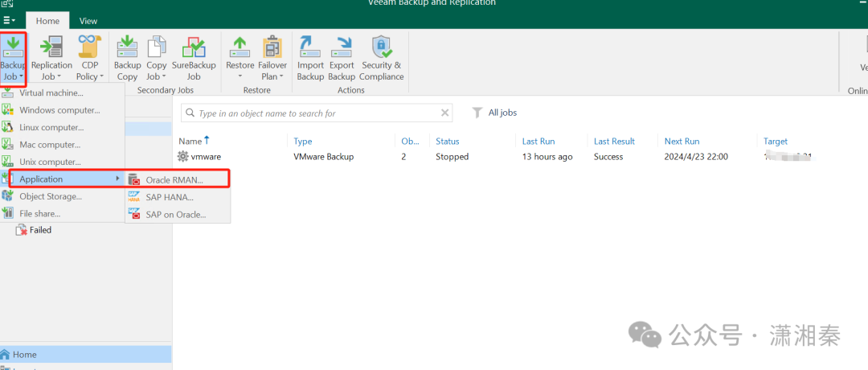The width and height of the screenshot is (868, 370).
Task: Click the search magnifier icon
Action: click(190, 113)
